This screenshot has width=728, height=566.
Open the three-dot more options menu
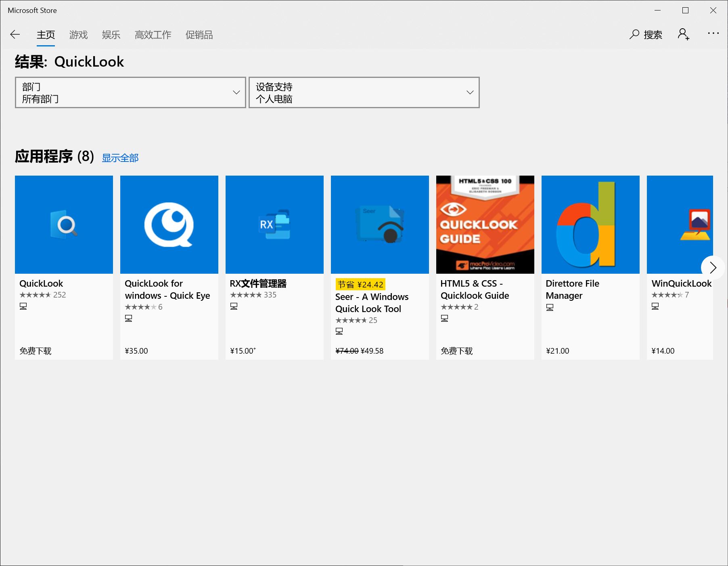point(713,34)
